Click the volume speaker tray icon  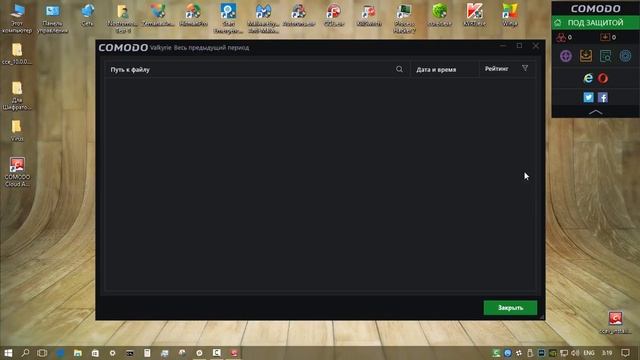(576, 353)
